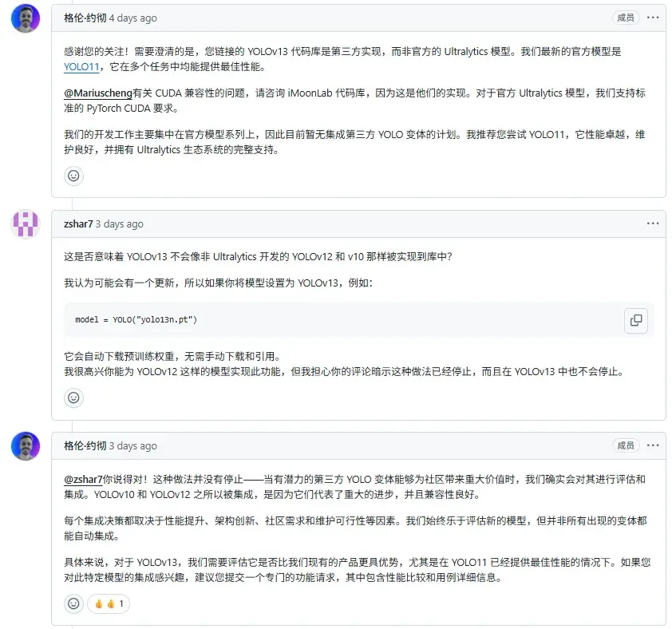
Task: Click the 成员 badge on the first comment
Action: [x=626, y=17]
